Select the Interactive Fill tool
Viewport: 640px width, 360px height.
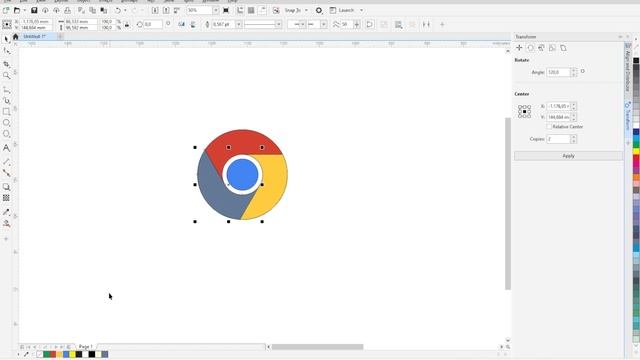[6, 224]
